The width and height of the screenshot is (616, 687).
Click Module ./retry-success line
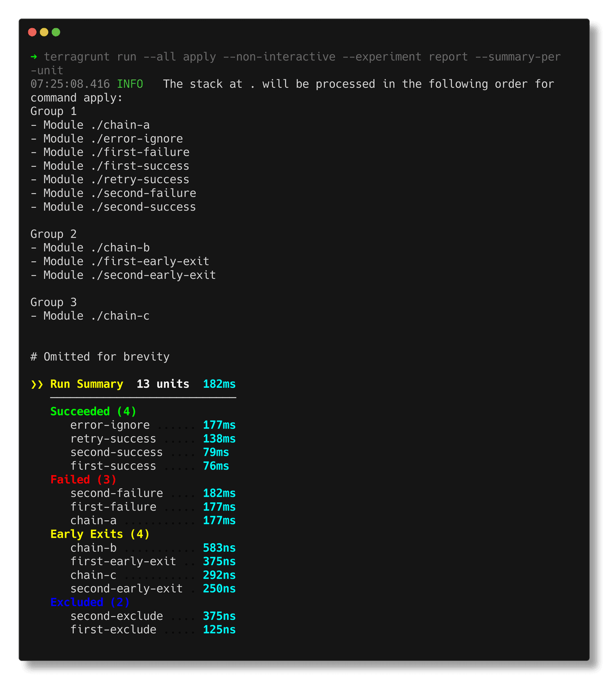coord(110,180)
